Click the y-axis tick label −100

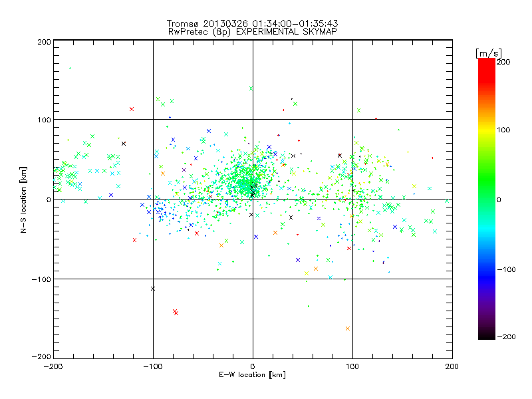41,279
